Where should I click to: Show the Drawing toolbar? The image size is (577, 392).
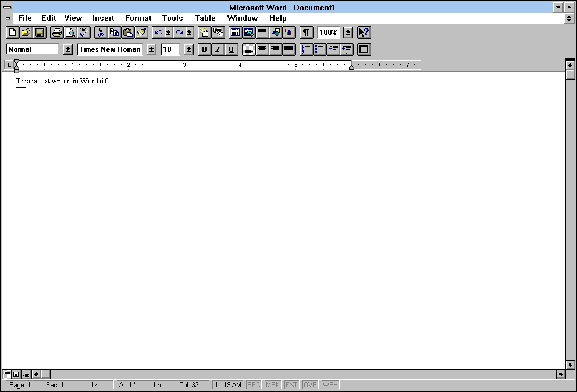coord(275,33)
